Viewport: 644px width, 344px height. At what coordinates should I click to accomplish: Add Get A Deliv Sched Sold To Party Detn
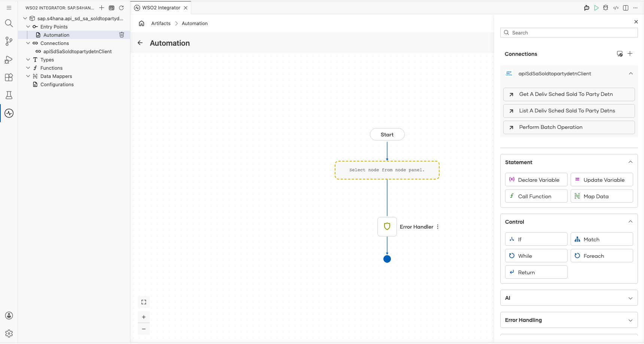pyautogui.click(x=569, y=94)
